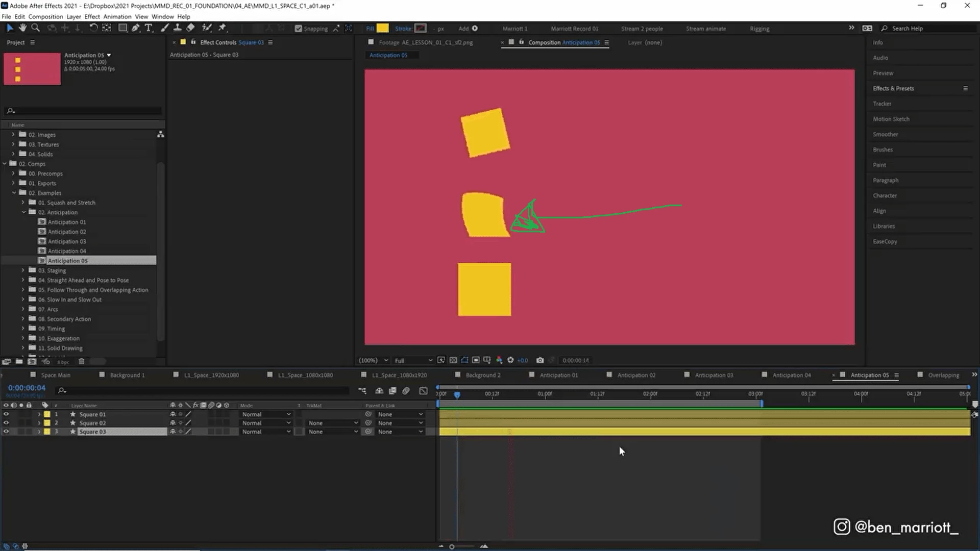Expand the 03. Staging folder

coord(23,270)
